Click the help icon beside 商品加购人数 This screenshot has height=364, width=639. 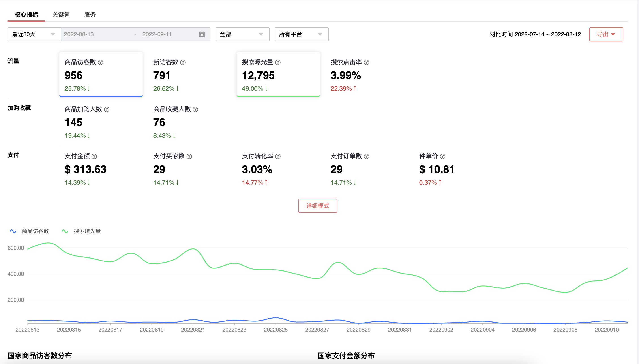[107, 109]
